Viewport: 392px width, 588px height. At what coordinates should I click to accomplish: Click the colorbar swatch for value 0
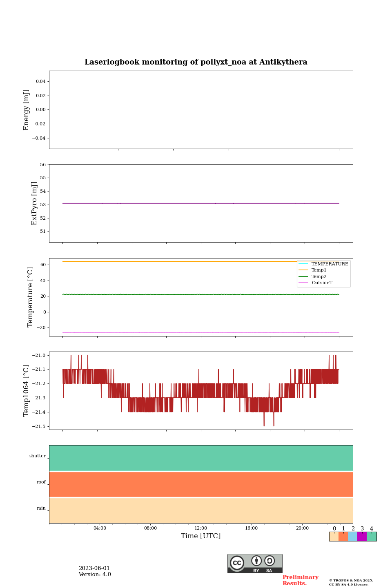[x=334, y=537]
